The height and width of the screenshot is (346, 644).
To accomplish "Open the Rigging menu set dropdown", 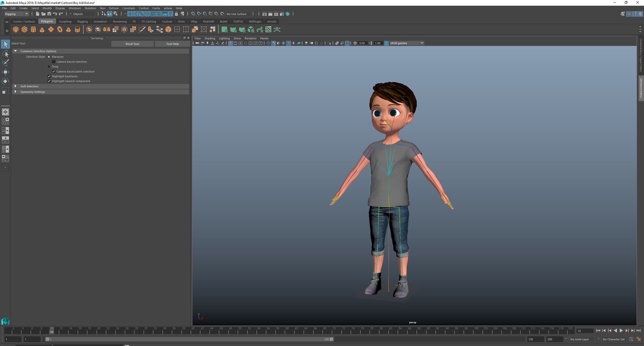I will click(x=16, y=14).
